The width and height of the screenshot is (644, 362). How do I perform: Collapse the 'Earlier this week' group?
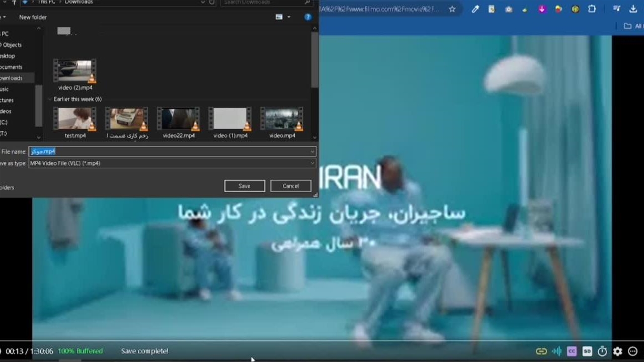tap(50, 99)
